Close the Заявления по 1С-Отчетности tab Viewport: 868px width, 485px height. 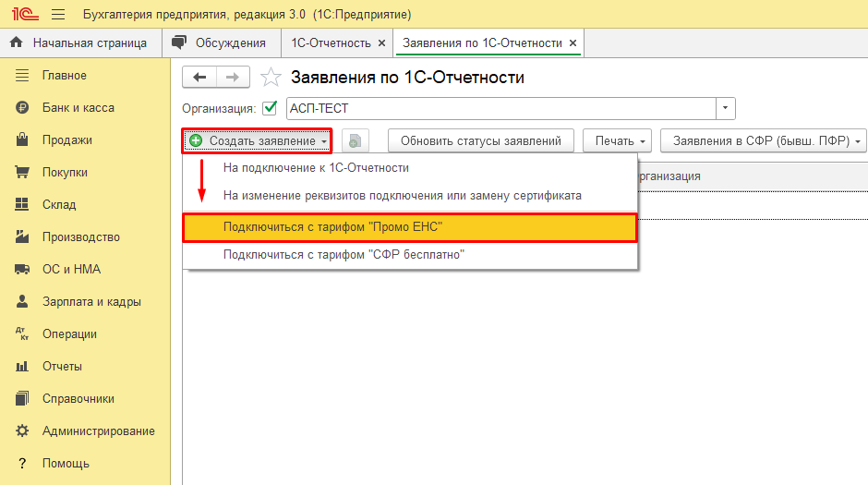[573, 43]
